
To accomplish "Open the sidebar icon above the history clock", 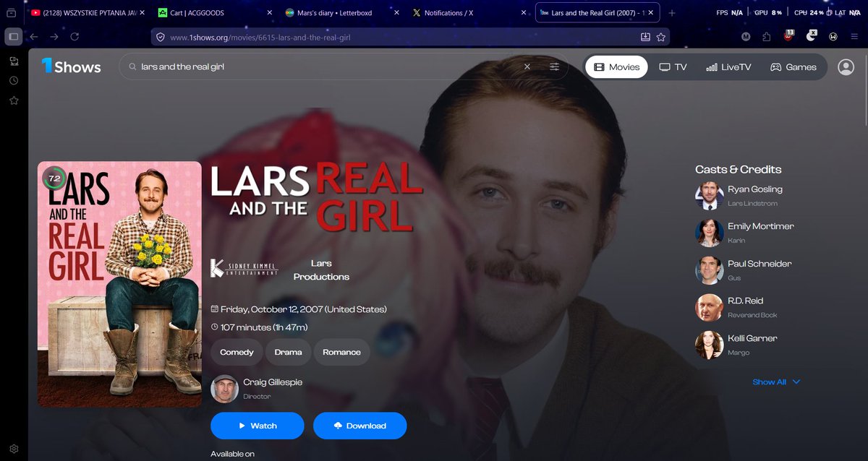I will pyautogui.click(x=13, y=61).
